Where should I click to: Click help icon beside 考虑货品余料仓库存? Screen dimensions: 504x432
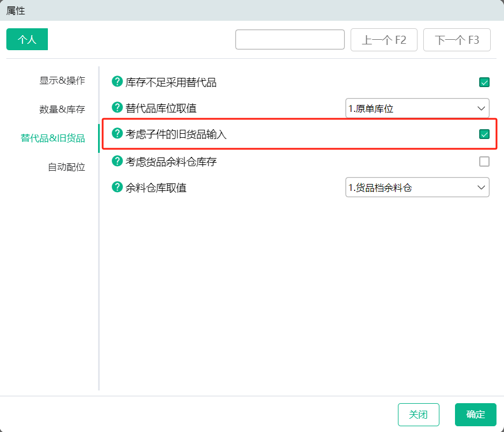pos(117,161)
